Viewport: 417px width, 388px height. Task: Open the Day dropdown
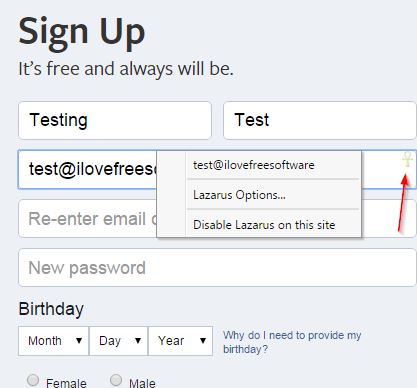click(x=119, y=341)
